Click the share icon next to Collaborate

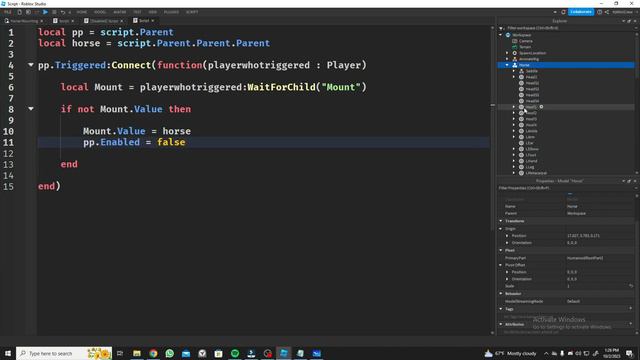607,12
